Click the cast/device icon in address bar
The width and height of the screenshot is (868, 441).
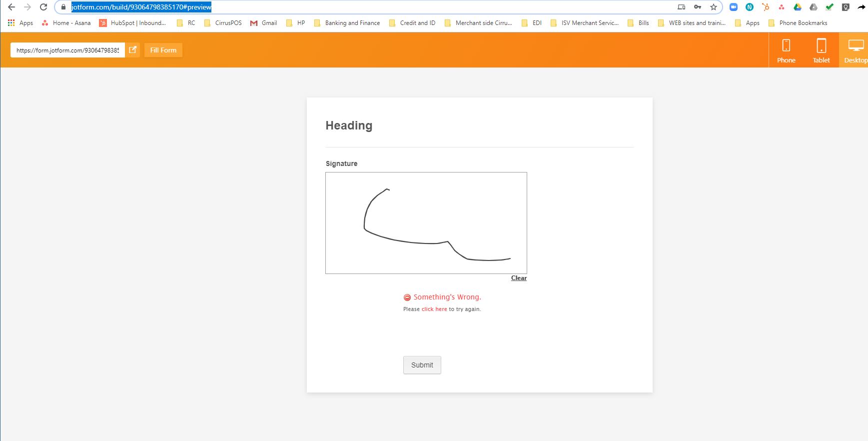[681, 7]
